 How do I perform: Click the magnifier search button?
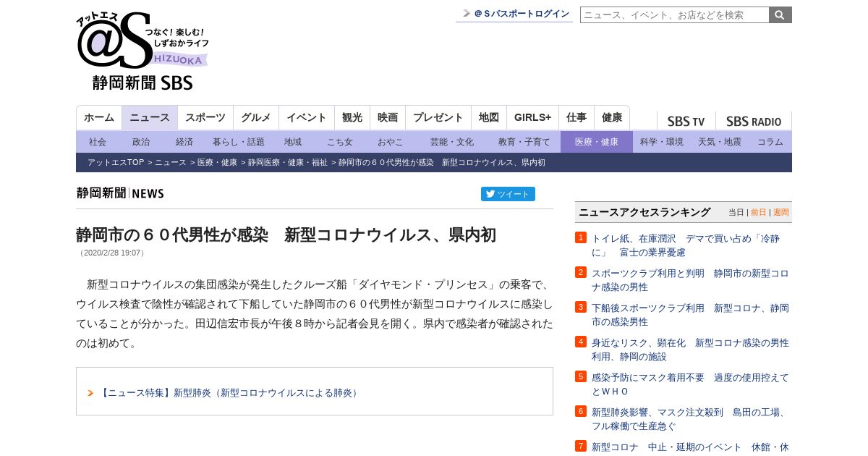tap(780, 14)
